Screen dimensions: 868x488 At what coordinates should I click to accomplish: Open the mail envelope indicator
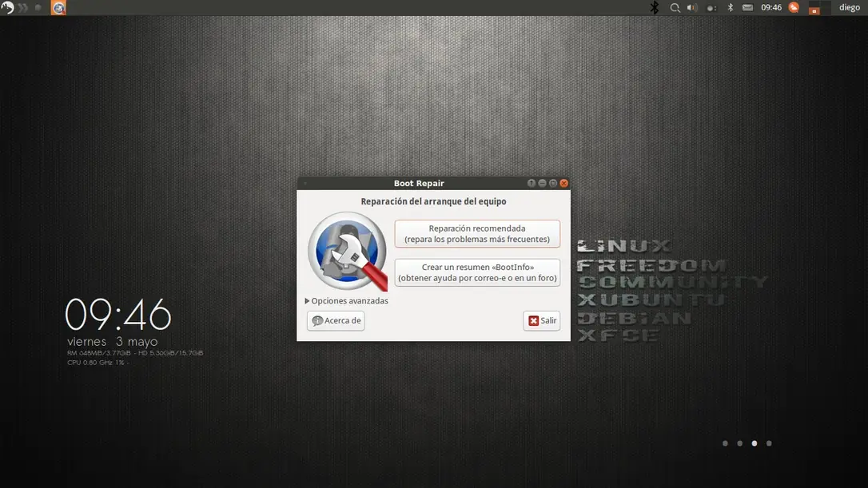[747, 8]
